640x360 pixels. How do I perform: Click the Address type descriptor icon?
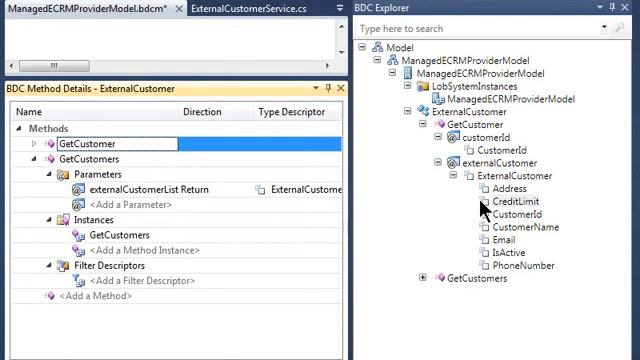(484, 188)
